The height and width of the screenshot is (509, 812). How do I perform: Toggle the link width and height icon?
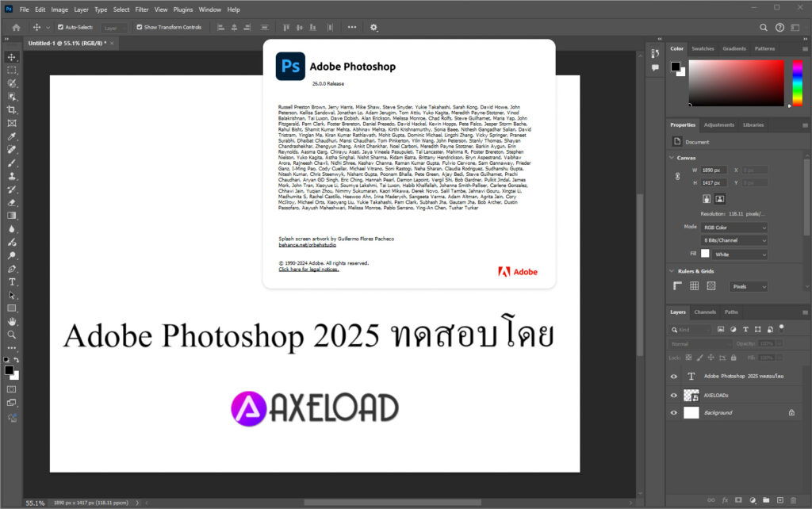coord(677,176)
